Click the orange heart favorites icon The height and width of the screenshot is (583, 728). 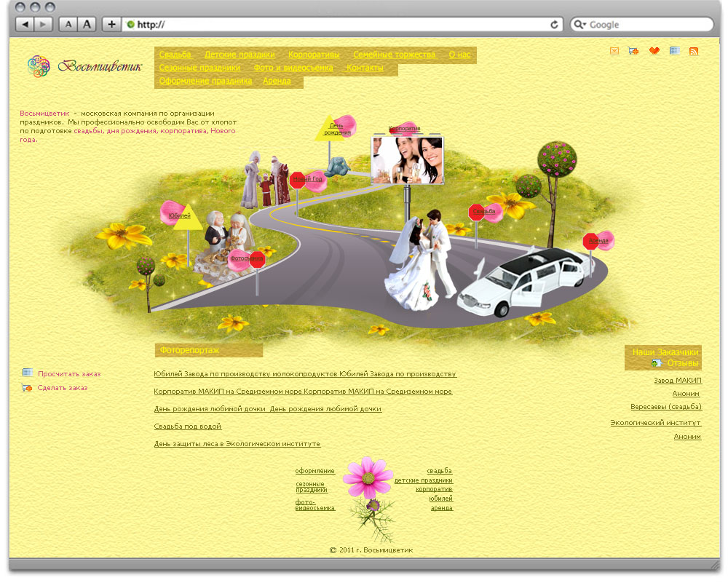coord(654,52)
